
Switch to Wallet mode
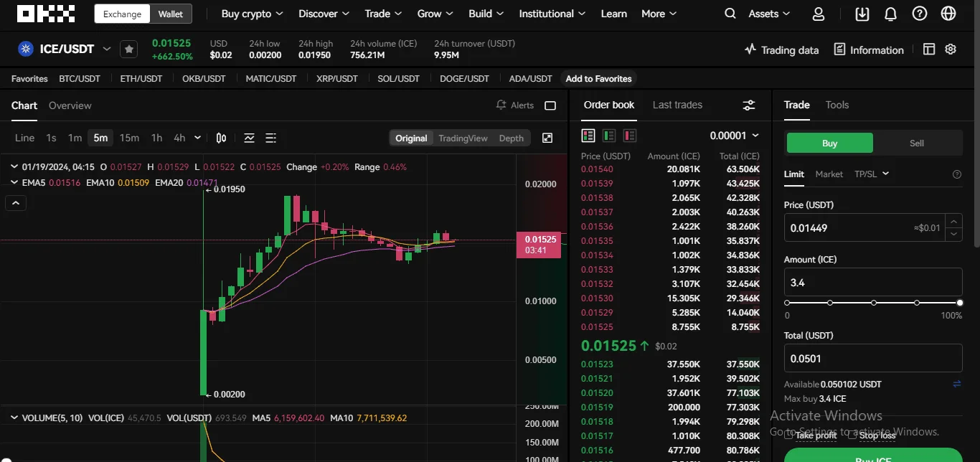[x=171, y=14]
